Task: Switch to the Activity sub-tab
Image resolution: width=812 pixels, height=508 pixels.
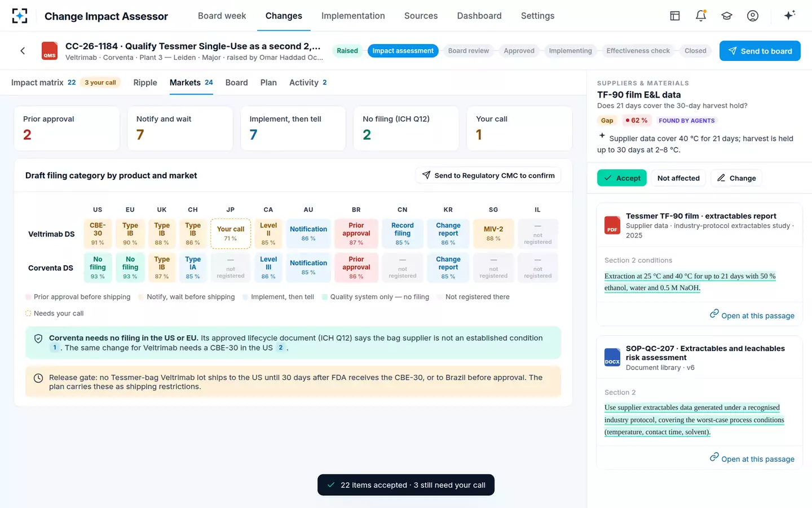Action: click(x=308, y=82)
